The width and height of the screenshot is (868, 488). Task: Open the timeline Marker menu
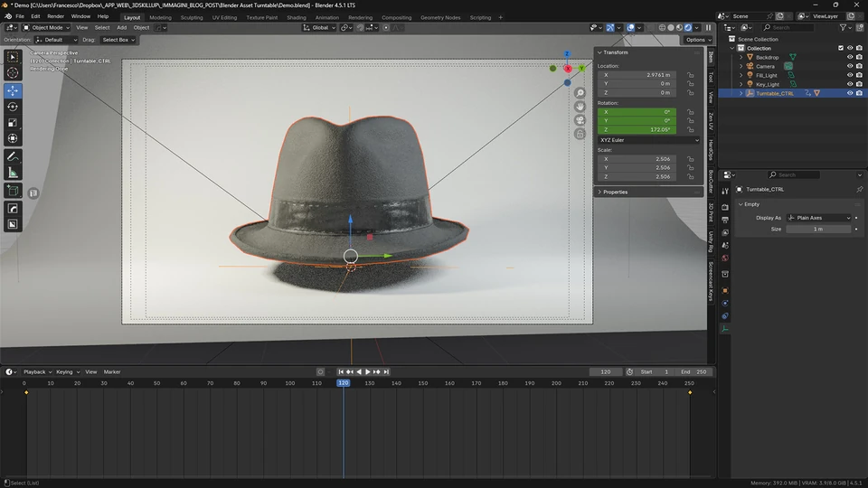coord(112,371)
